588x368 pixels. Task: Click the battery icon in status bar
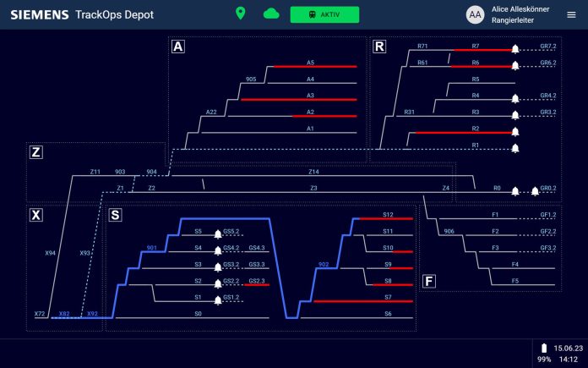coord(544,348)
